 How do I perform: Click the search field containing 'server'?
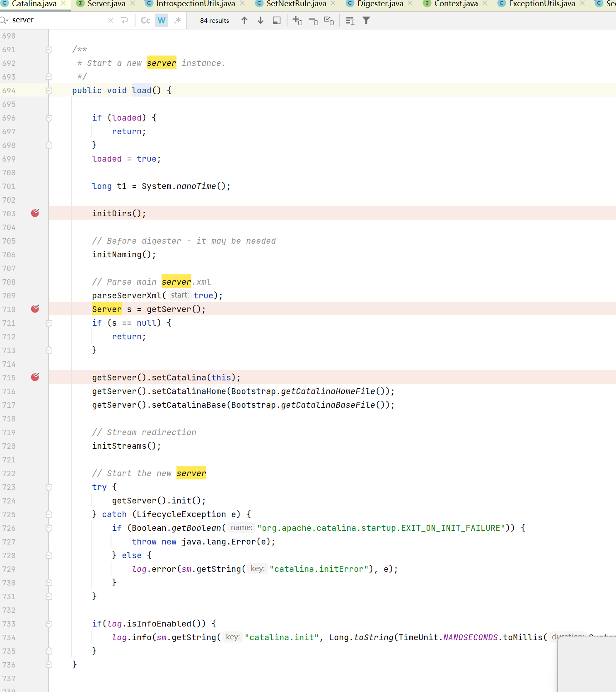[58, 20]
